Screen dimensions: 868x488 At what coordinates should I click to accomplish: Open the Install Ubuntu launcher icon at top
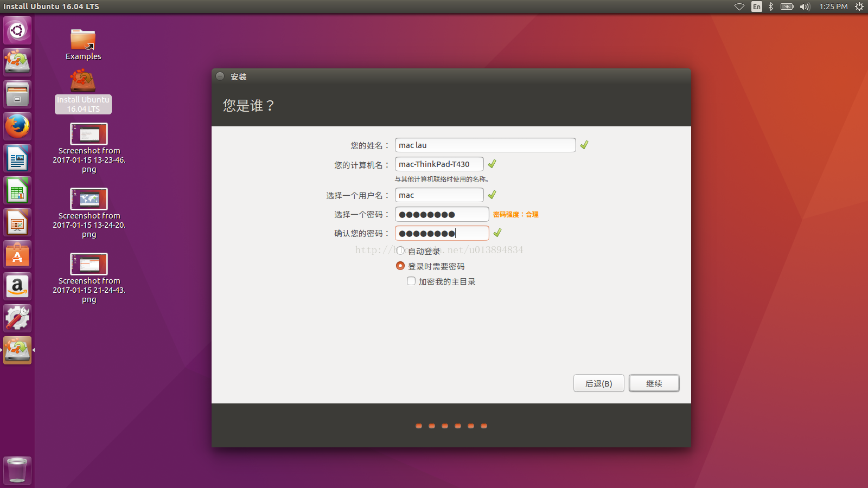(x=17, y=62)
